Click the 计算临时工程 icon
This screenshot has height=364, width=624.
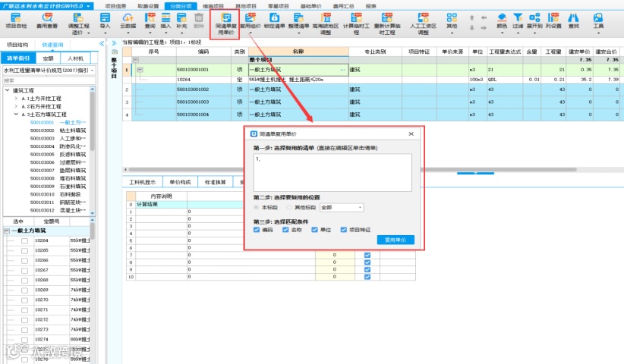356,24
